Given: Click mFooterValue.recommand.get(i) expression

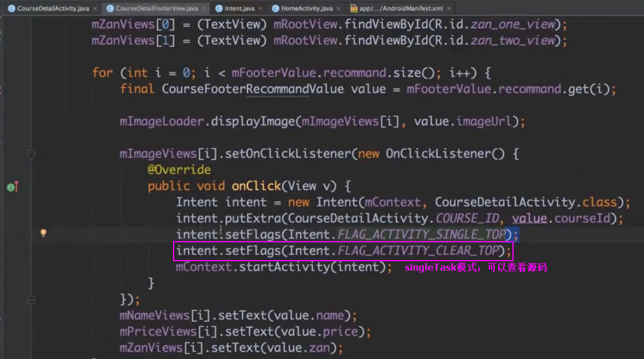Looking at the screenshot, I should [508, 89].
